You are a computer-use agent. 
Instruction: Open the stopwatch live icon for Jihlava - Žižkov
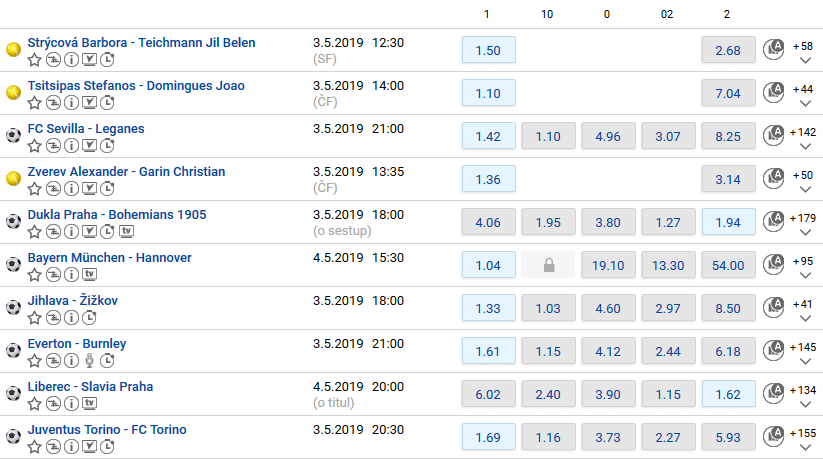click(x=90, y=318)
